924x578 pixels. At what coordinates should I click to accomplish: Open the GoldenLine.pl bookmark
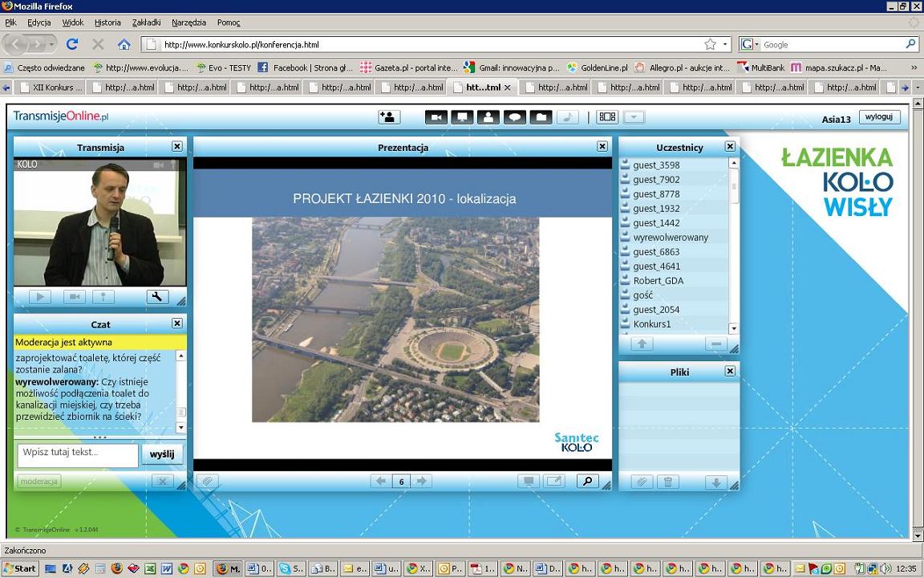pyautogui.click(x=597, y=67)
